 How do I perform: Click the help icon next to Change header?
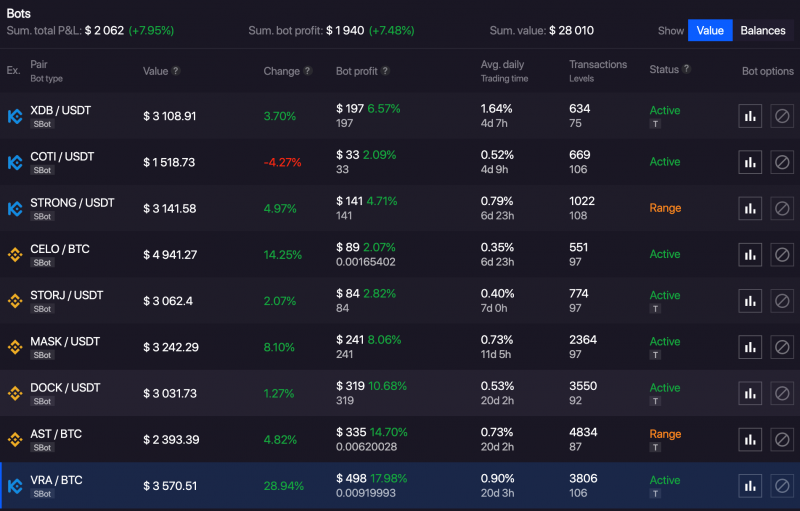308,70
